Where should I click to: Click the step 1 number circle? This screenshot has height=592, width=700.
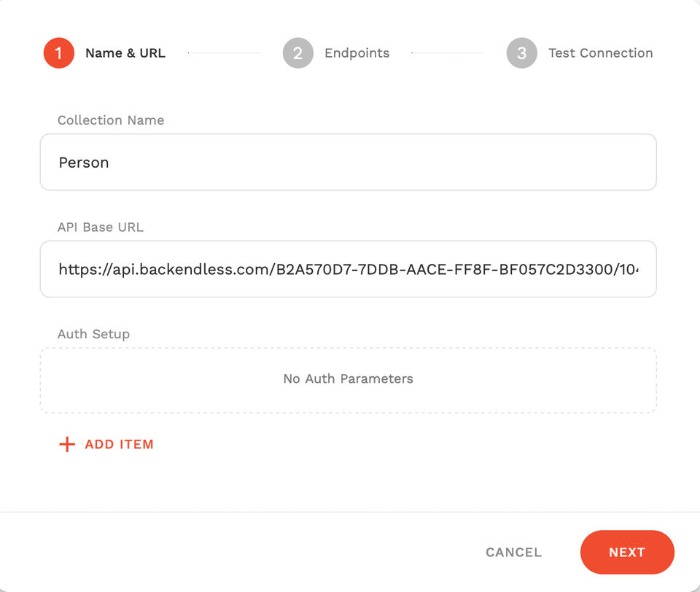59,53
